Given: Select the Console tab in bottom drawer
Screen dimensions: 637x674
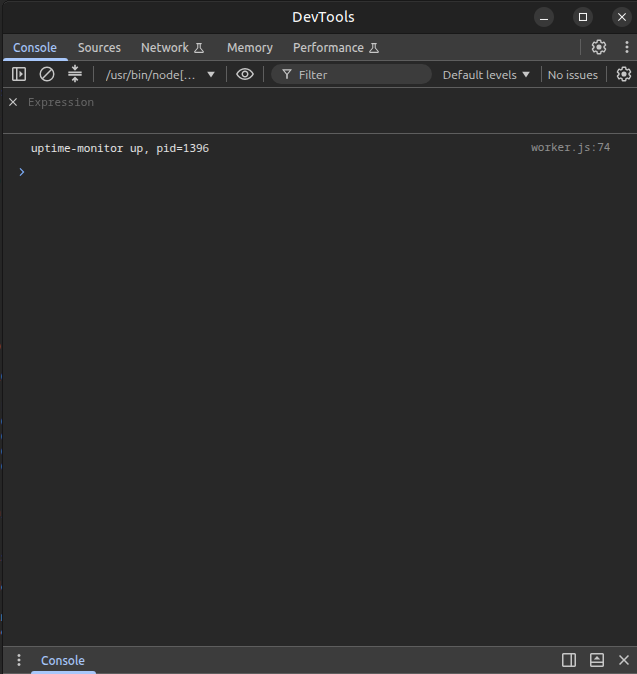Looking at the screenshot, I should tap(63, 660).
